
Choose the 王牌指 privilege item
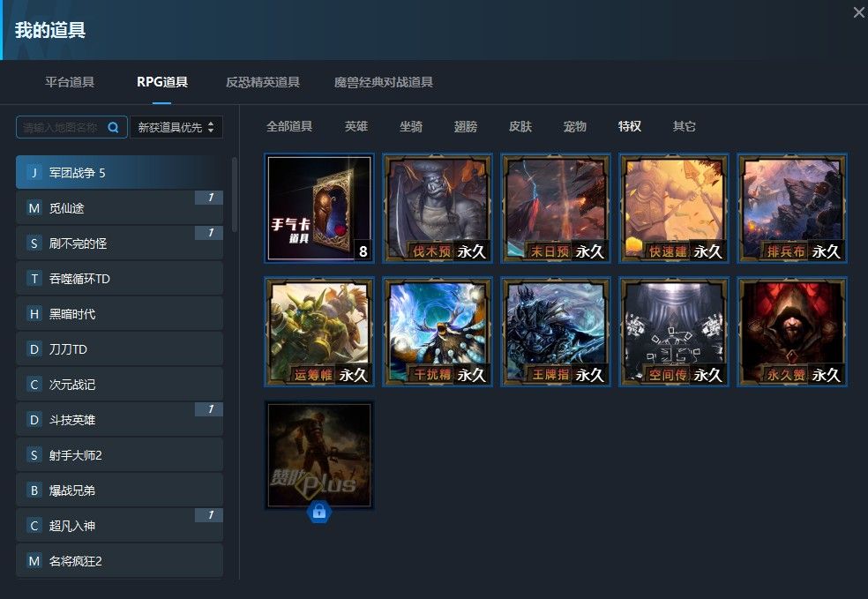coord(556,332)
